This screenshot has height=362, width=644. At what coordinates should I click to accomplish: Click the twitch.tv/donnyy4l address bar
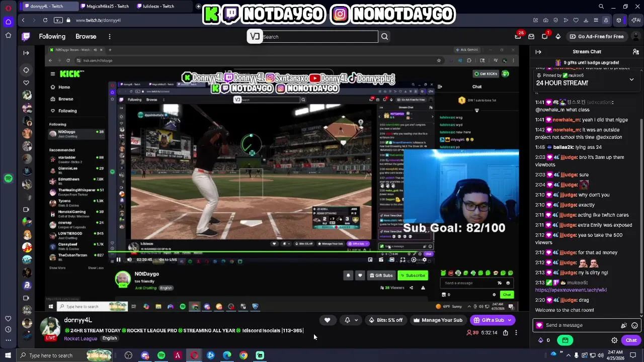(98, 20)
